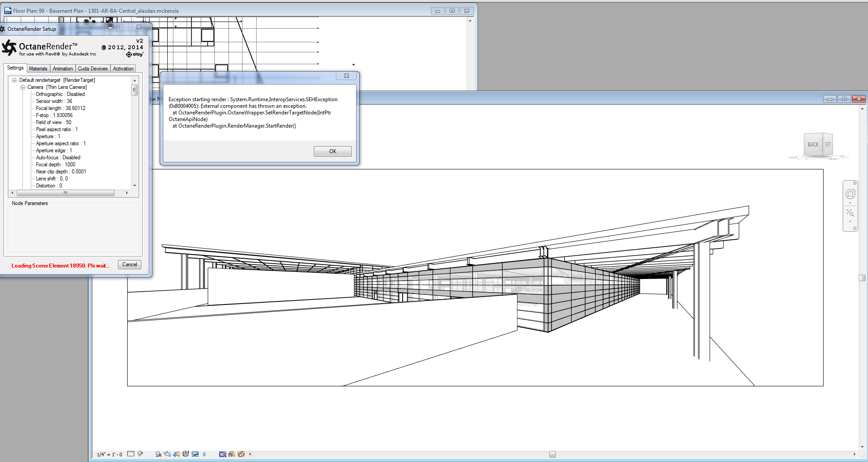Image resolution: width=868 pixels, height=462 pixels.
Task: Click the Floor Plan window title bar icon
Action: click(8, 11)
